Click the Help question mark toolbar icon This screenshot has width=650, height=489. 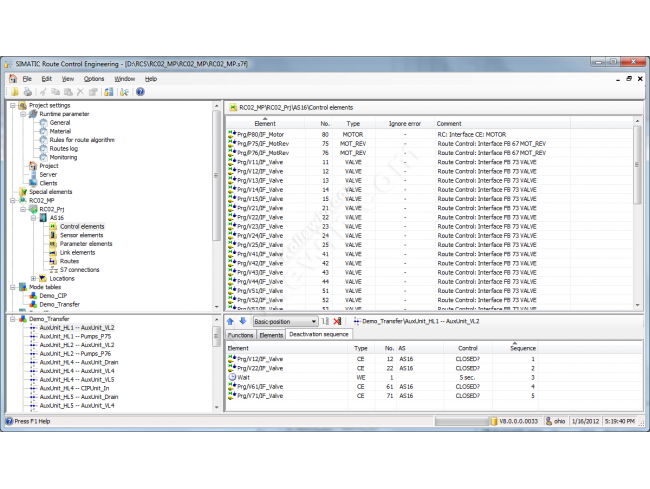coord(140,92)
